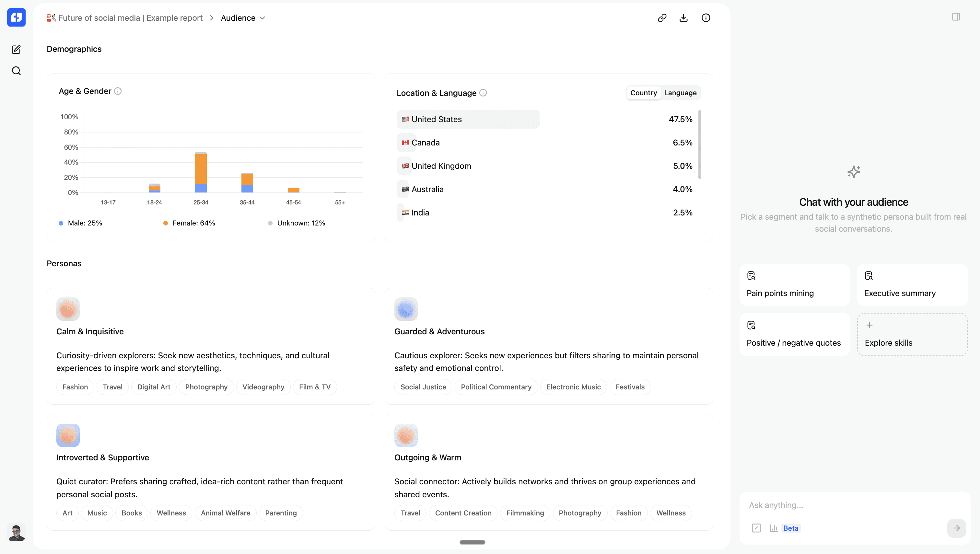Select the United States row
This screenshot has height=554, width=980.
(468, 119)
